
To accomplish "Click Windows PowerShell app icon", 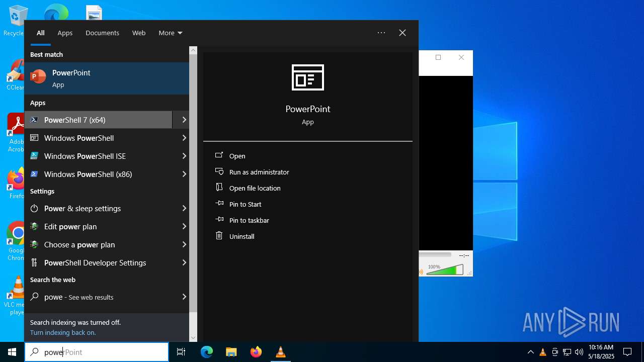I will [34, 138].
